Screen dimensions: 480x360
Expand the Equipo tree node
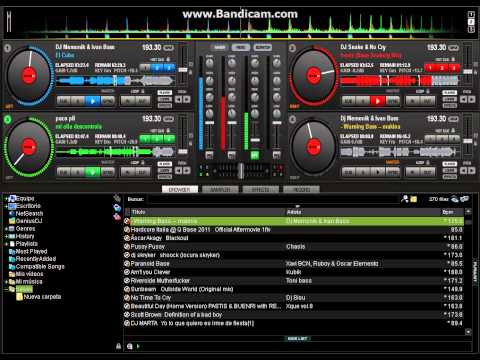pyautogui.click(x=6, y=199)
